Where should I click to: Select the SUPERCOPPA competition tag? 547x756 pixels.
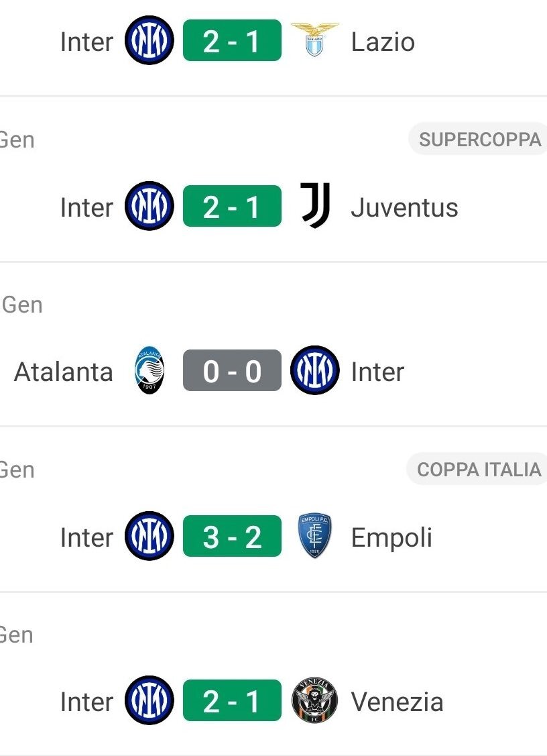(478, 140)
